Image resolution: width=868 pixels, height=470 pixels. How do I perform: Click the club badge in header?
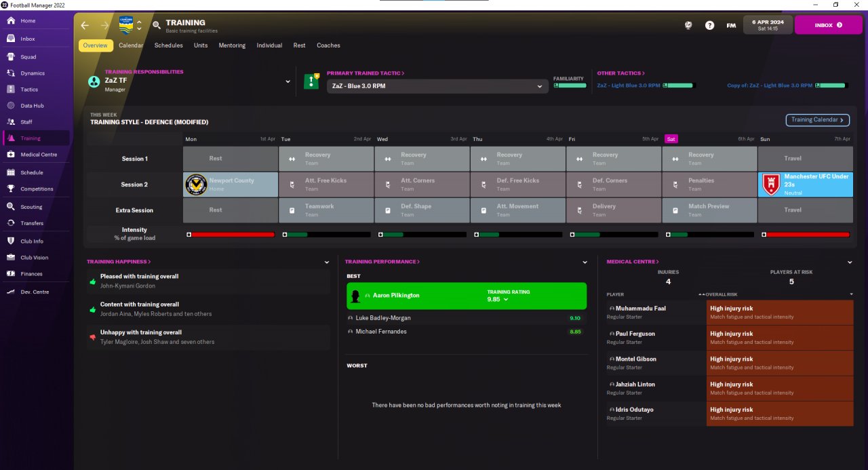click(x=125, y=24)
